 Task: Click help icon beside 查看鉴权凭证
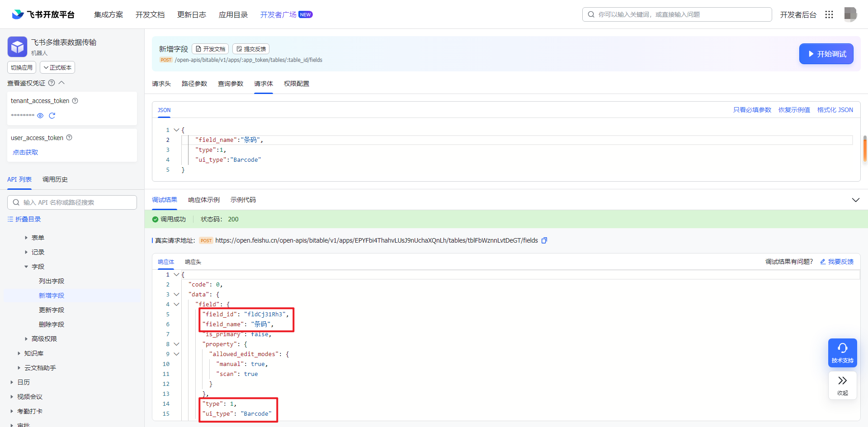click(52, 83)
